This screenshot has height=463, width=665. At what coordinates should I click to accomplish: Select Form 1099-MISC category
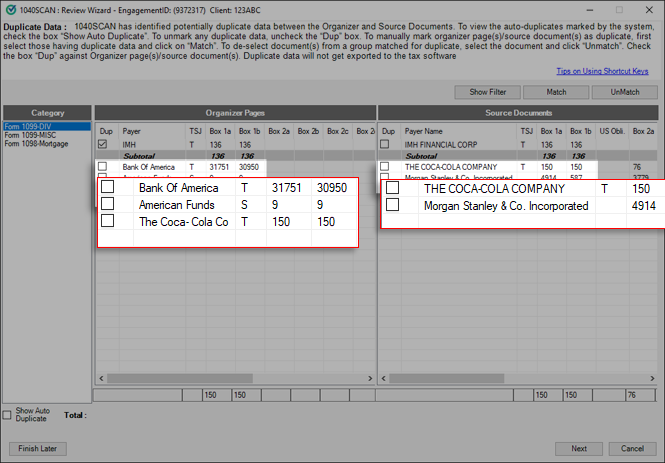point(31,135)
